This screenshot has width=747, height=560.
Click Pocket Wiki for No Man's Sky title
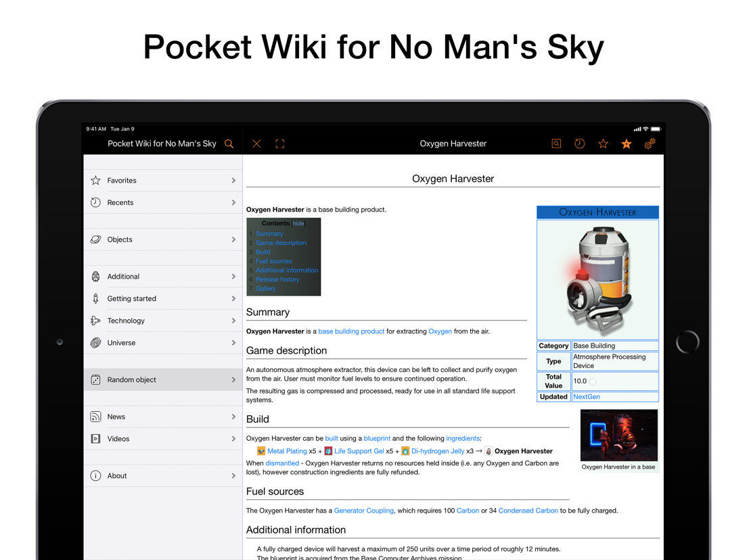click(x=162, y=144)
